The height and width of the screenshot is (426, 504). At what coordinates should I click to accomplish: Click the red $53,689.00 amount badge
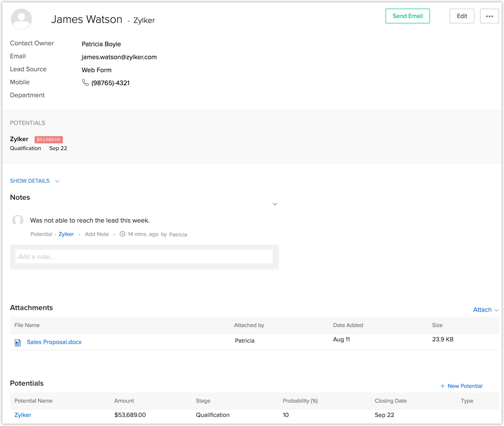(48, 140)
